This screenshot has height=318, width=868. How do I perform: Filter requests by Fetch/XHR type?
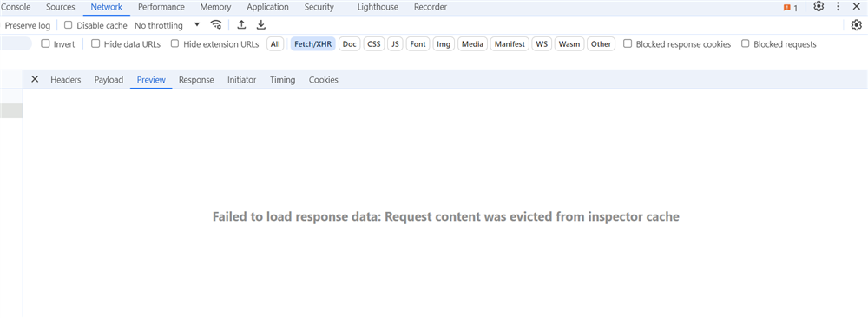click(313, 44)
